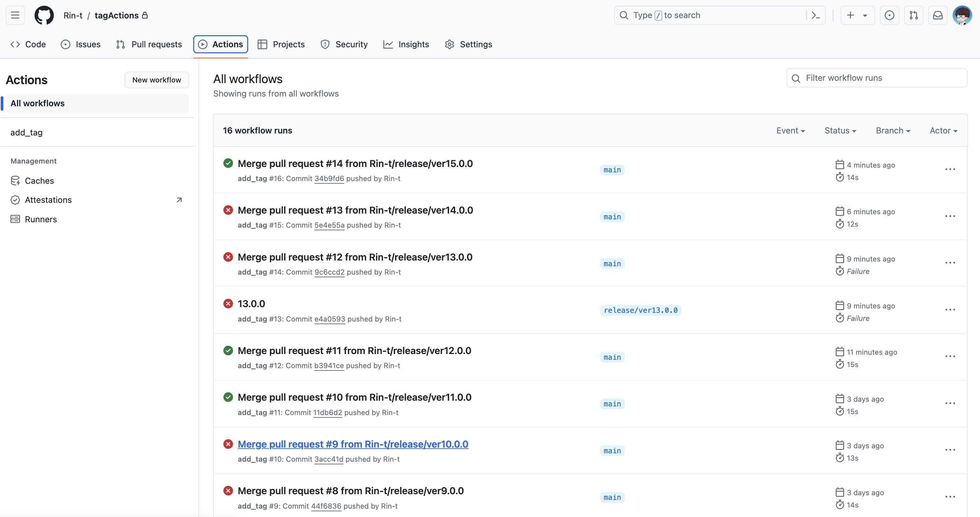Expand the Status filter dropdown

click(840, 130)
